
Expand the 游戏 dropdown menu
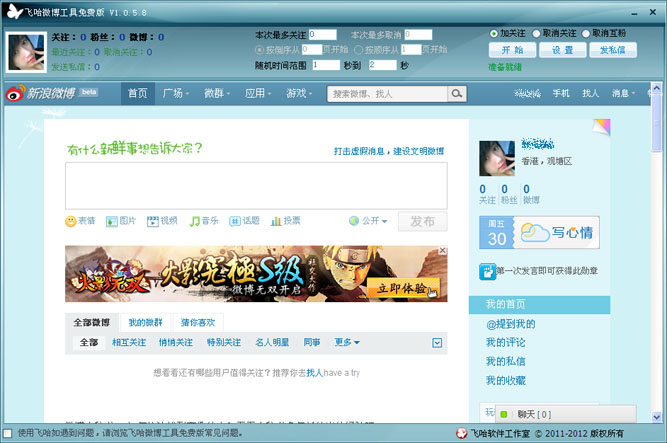click(299, 93)
